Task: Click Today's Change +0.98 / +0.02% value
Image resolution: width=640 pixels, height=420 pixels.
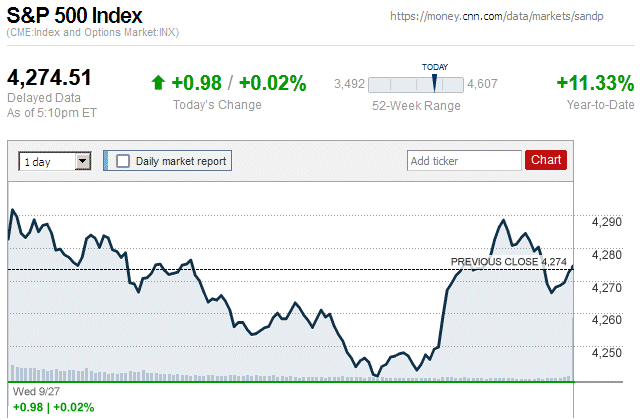Action: (x=238, y=82)
